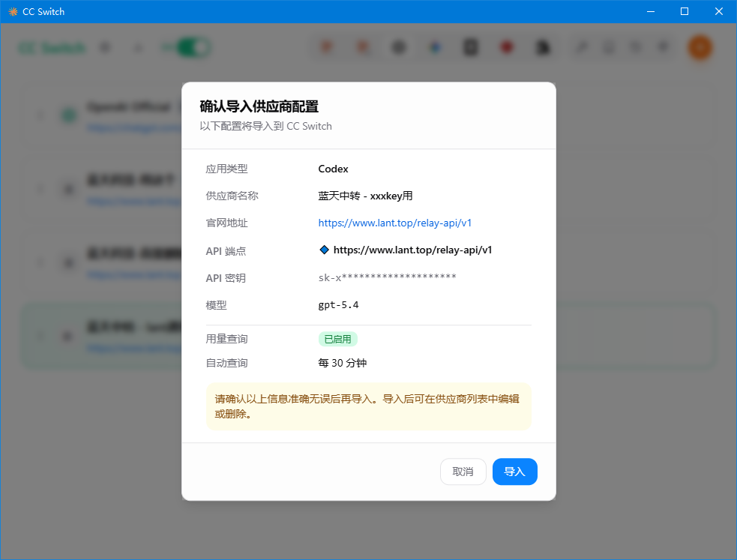Click the 应用类型 field label
Image resolution: width=737 pixels, height=560 pixels.
[226, 169]
